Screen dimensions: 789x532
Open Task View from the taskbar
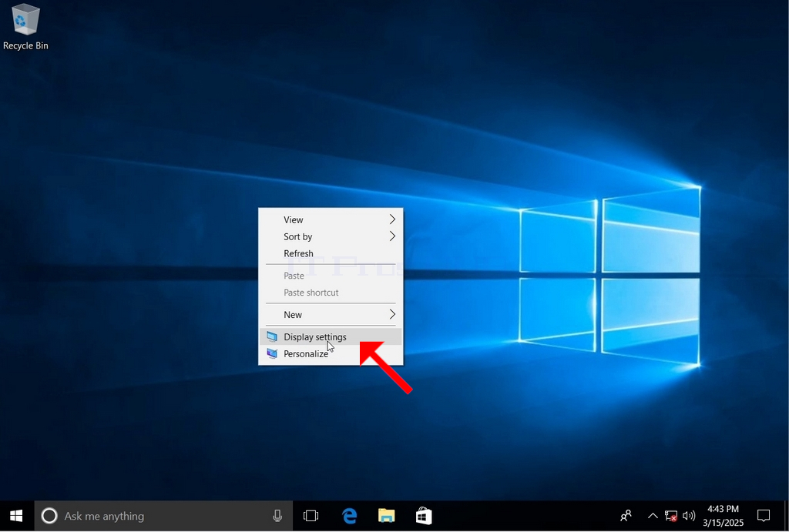click(x=311, y=516)
